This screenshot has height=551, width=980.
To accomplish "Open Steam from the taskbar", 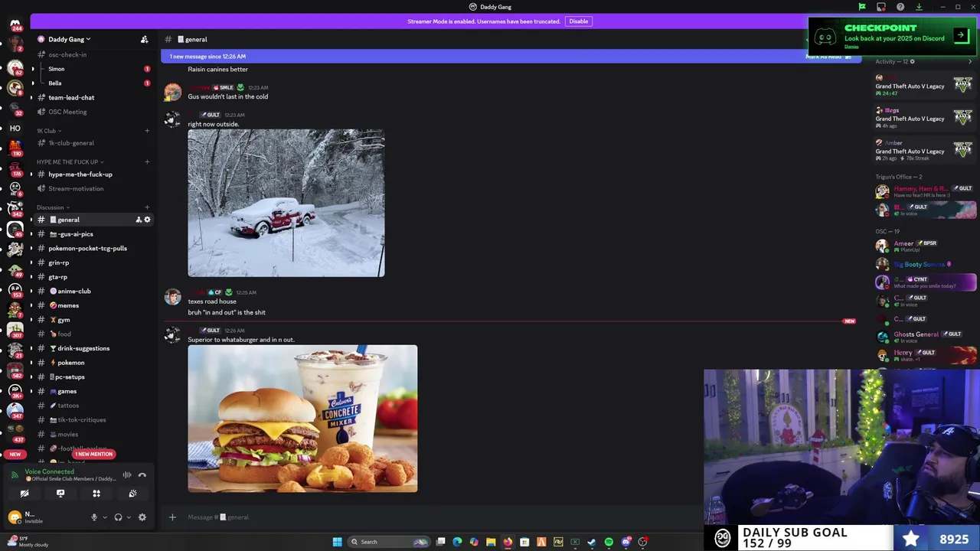I will [592, 542].
